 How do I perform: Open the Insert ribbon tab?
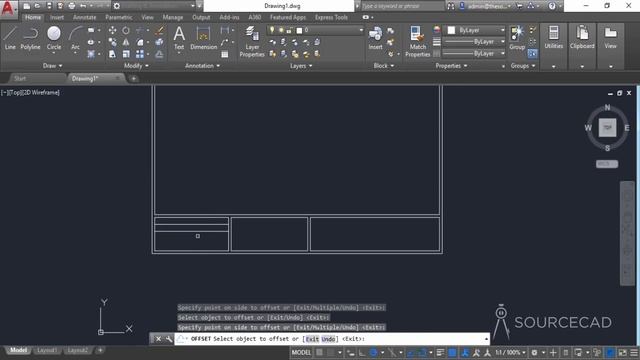(57, 18)
